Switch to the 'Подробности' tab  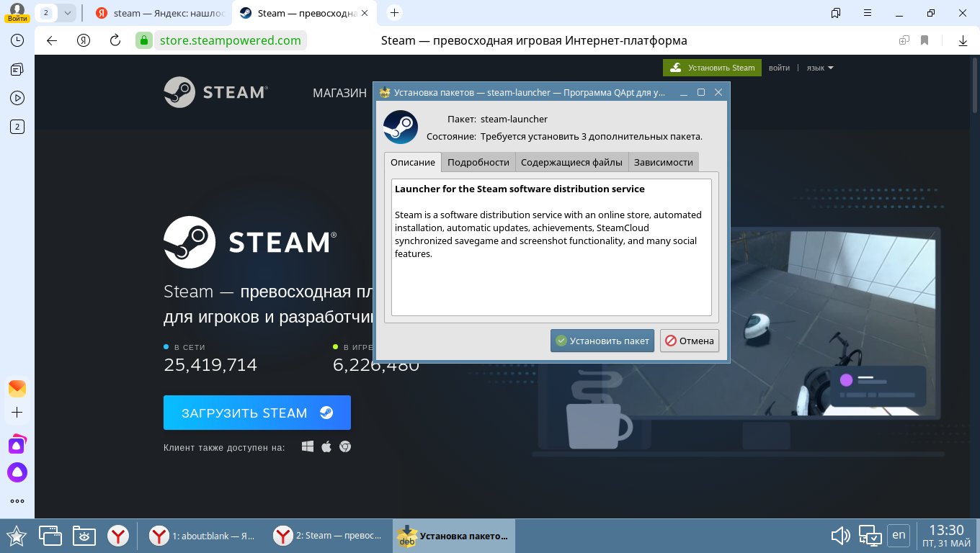[478, 162]
